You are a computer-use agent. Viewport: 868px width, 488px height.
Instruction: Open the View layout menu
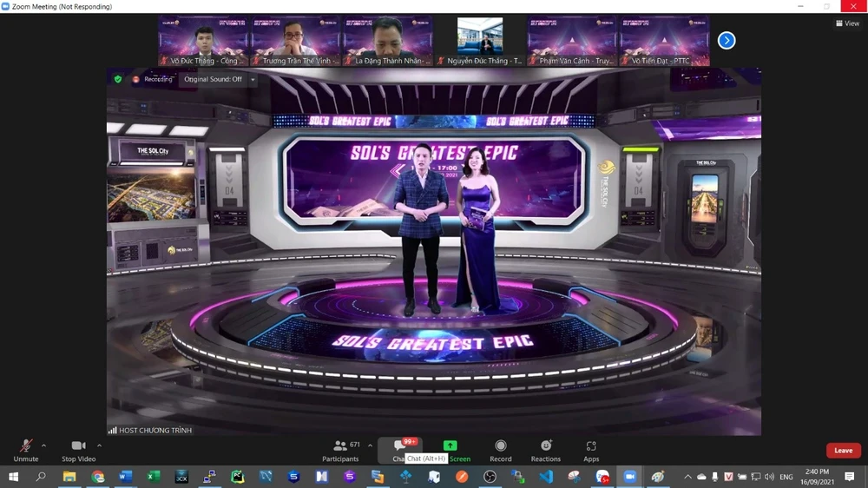click(847, 23)
